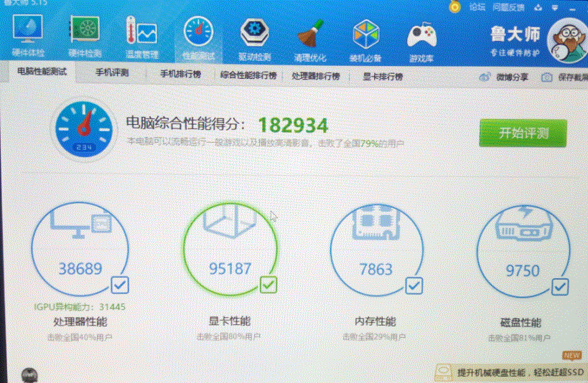
Task: Click the memory chip icon in 7863 circle
Action: (376, 222)
